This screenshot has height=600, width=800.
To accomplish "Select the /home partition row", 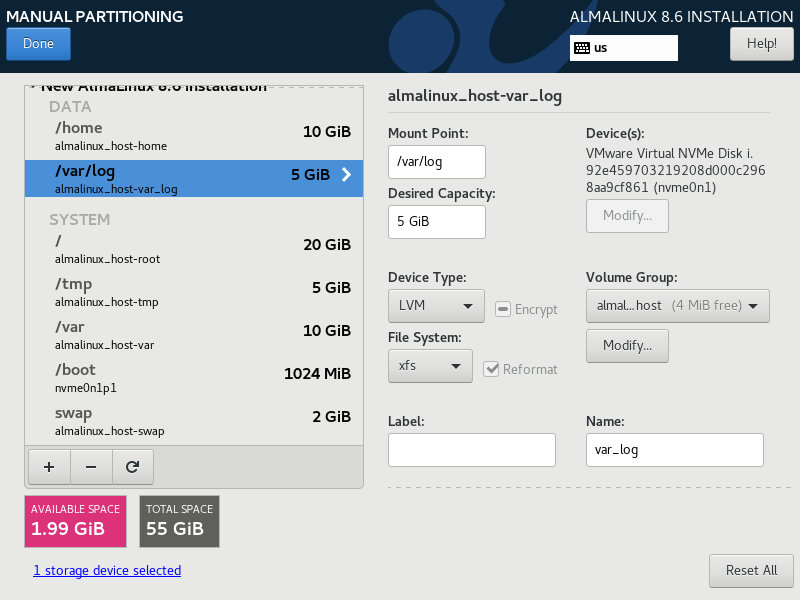I will (194, 136).
